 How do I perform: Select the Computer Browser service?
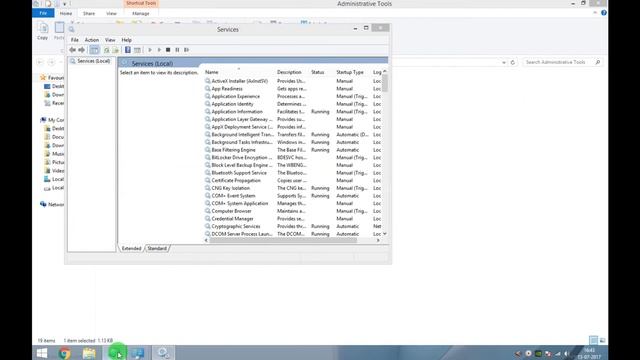(x=293, y=211)
